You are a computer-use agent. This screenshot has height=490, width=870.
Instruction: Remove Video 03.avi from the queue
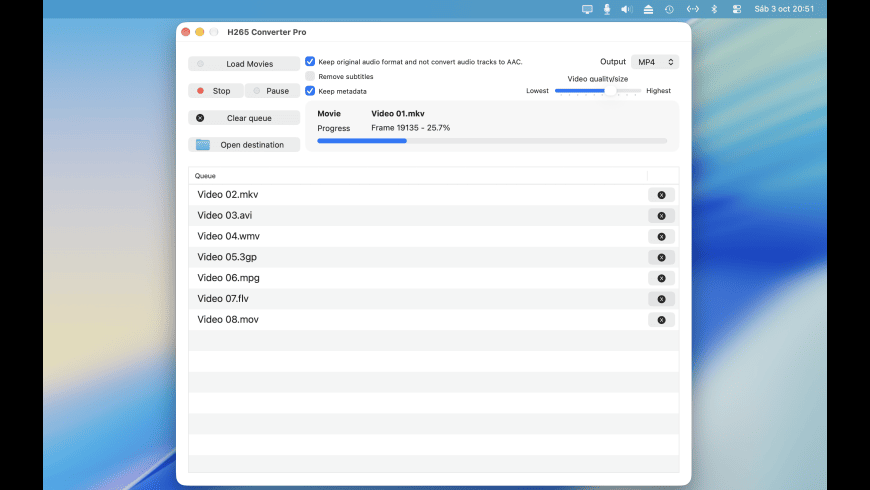[661, 216]
